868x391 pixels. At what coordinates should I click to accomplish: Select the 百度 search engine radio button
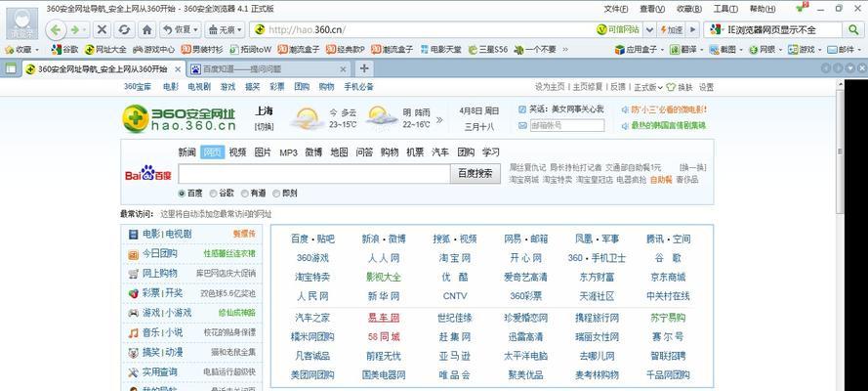[x=182, y=194]
